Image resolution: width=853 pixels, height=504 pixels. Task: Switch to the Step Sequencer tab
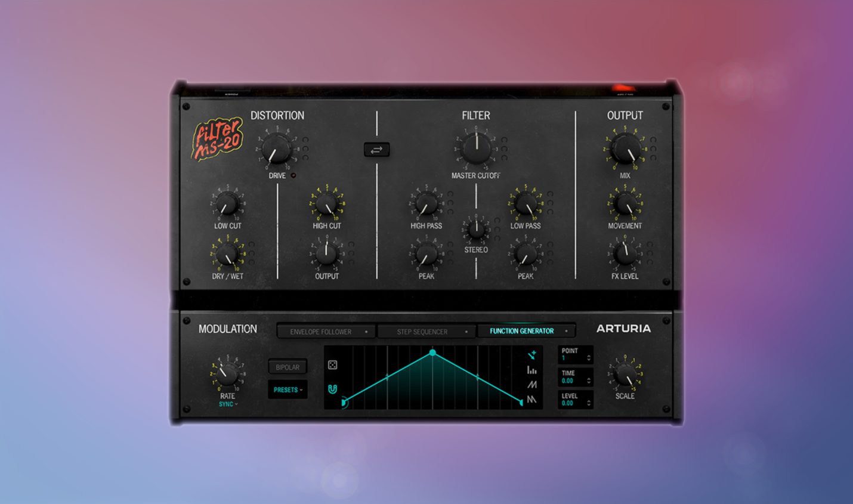(x=422, y=332)
